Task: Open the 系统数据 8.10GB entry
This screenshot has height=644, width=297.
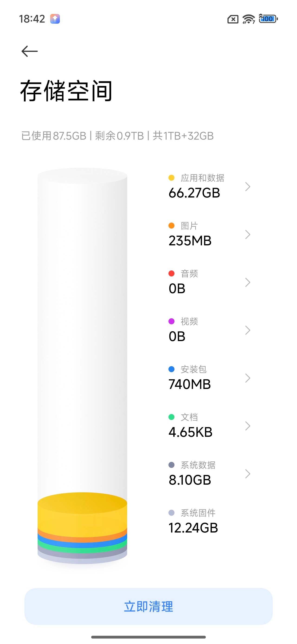Action: pyautogui.click(x=210, y=473)
